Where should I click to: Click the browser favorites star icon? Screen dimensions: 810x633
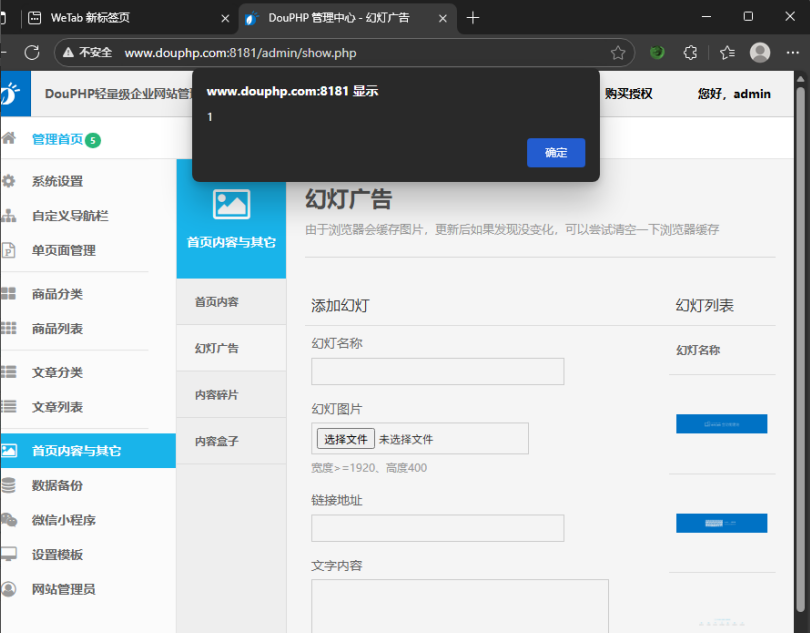[619, 52]
